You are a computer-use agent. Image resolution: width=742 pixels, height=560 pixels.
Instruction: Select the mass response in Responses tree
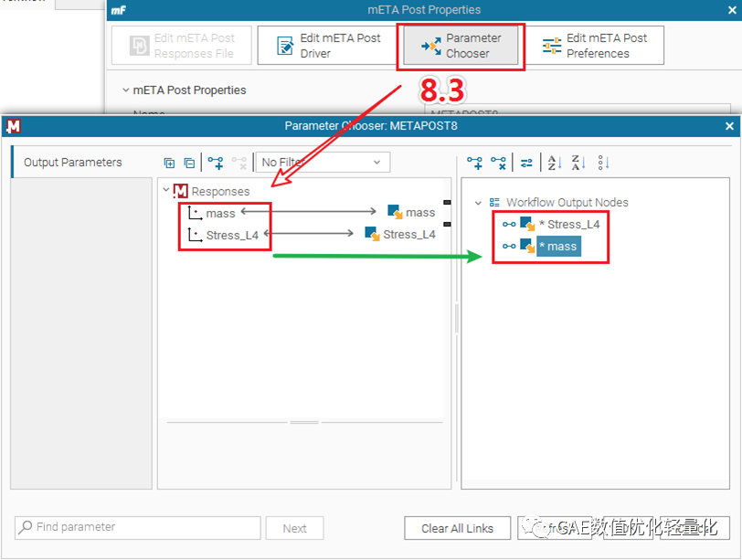220,213
